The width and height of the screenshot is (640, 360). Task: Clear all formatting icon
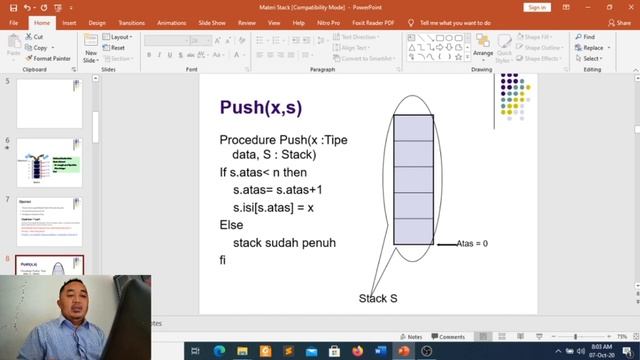[242, 40]
